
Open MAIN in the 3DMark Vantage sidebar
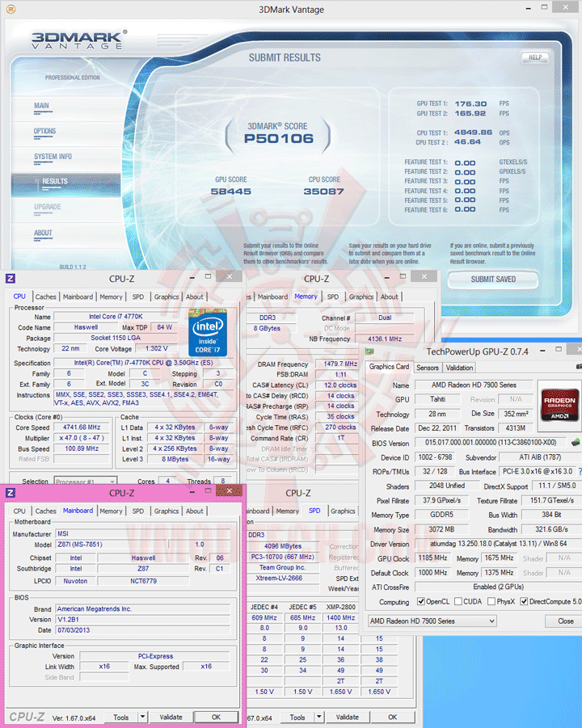pyautogui.click(x=41, y=106)
